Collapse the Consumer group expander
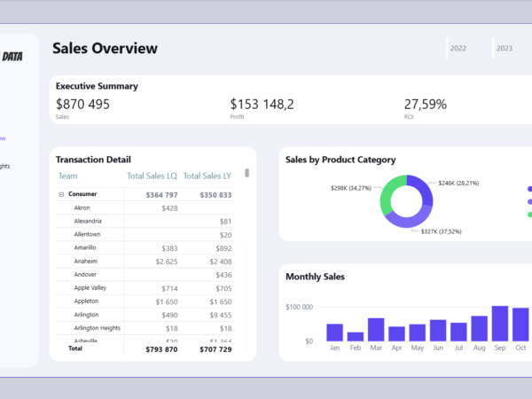Screen dimensions: 532x399 pos(61,194)
